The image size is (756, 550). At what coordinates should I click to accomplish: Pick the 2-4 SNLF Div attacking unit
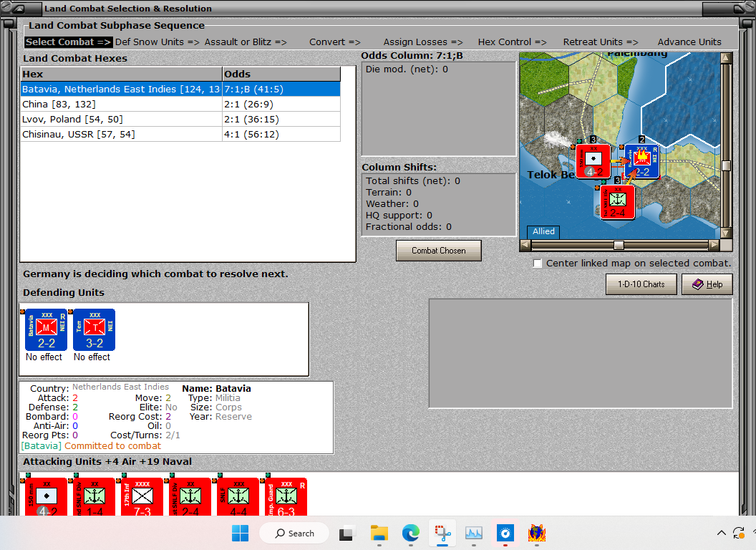(x=190, y=497)
